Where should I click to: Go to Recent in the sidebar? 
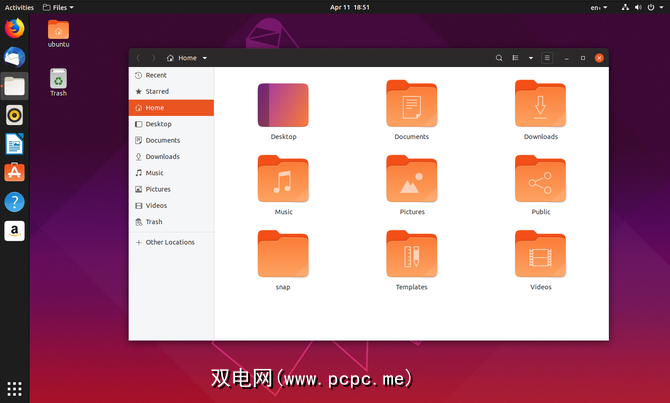[156, 75]
